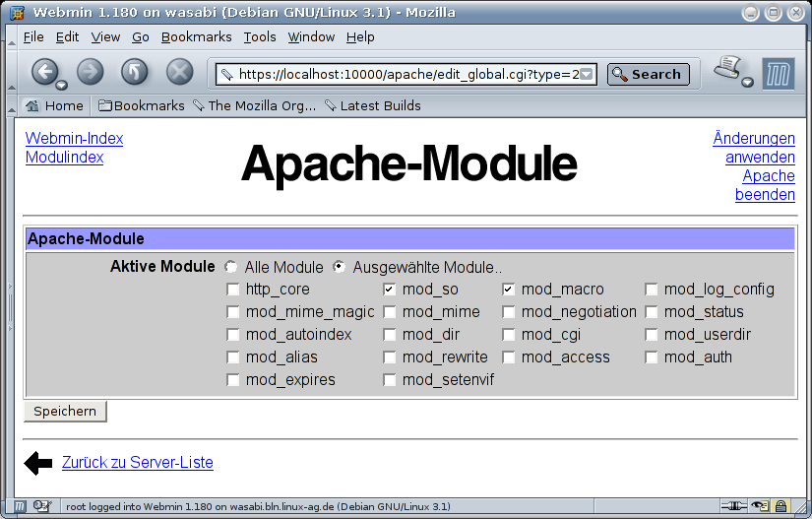
Task: Open the Bookmarks menu in the menu bar
Action: (196, 37)
